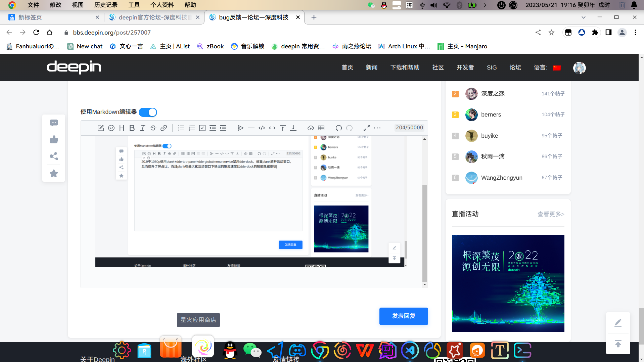Open the 查看更多> link for live events
644x362 pixels.
(x=551, y=214)
